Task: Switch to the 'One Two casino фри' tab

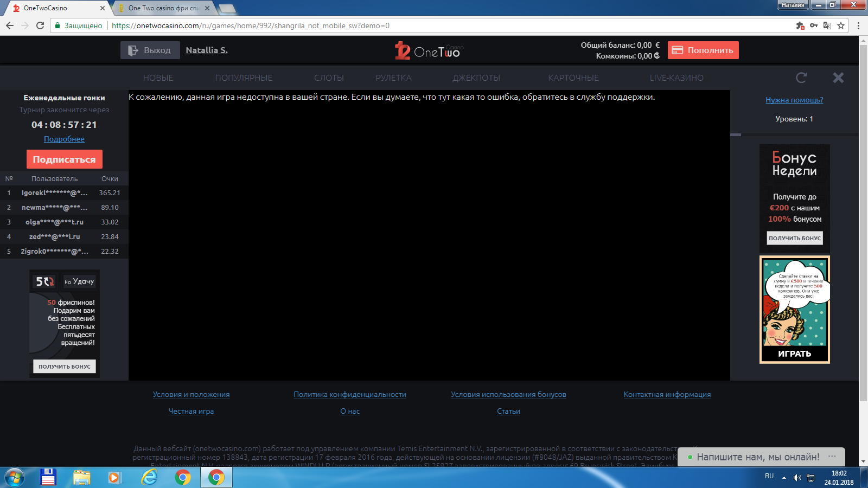Action: [x=163, y=8]
